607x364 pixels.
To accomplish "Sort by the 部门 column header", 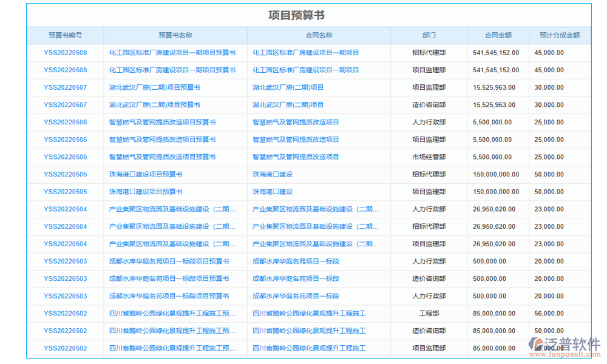I will click(429, 35).
